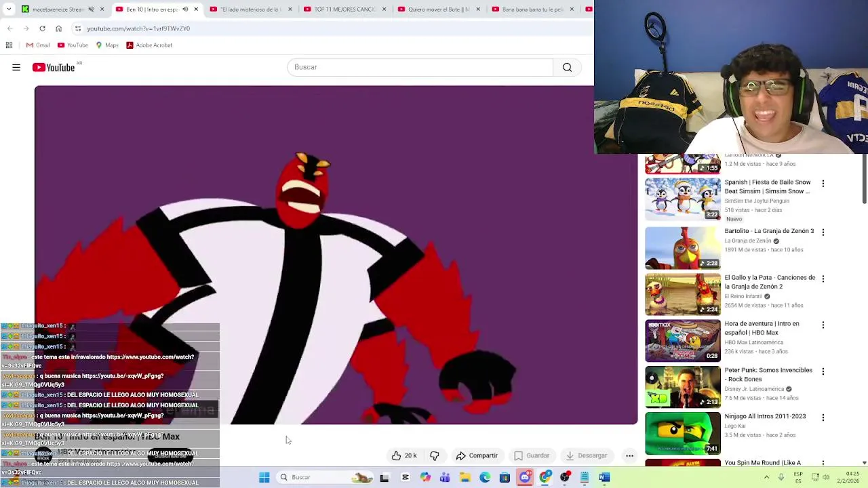Open Notepad from the taskbar
The image size is (868, 488).
(x=584, y=477)
